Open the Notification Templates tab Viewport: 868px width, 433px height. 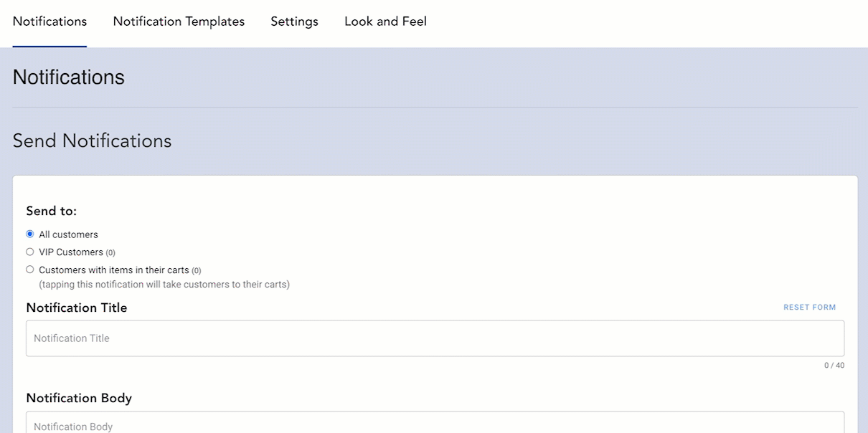(x=179, y=22)
